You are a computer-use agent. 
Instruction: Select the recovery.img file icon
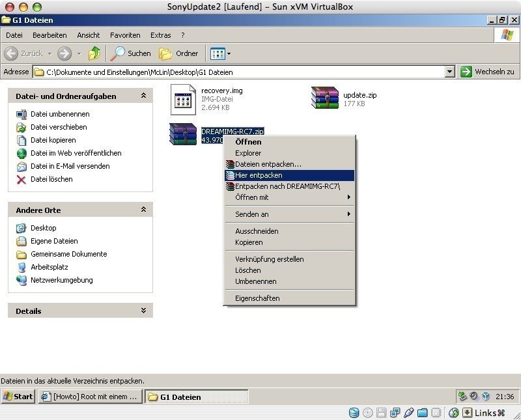183,100
